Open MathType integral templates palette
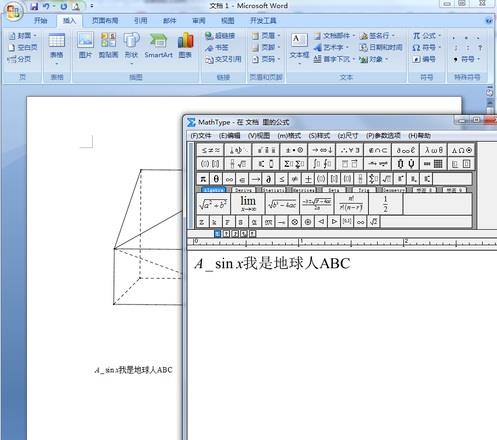The image size is (497, 440). click(322, 164)
